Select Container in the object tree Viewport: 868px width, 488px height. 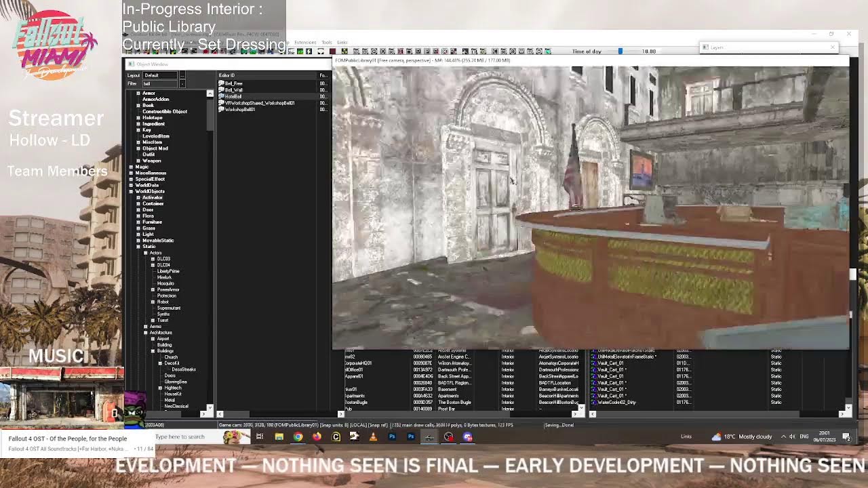[x=153, y=203]
